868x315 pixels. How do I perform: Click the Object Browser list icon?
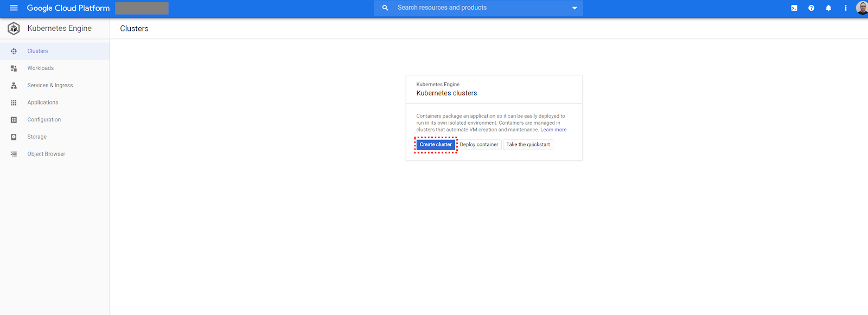tap(14, 154)
